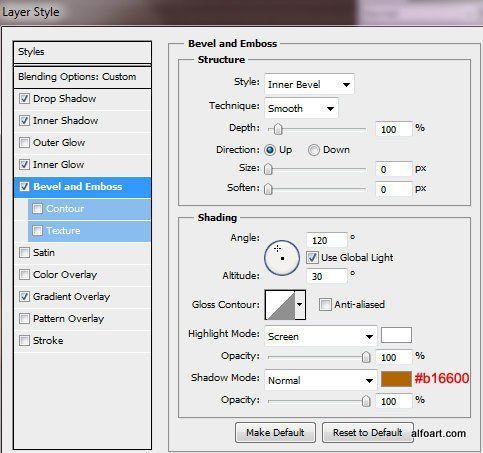
Task: Select the Gradient Overlay effect row label
Action: tap(71, 297)
